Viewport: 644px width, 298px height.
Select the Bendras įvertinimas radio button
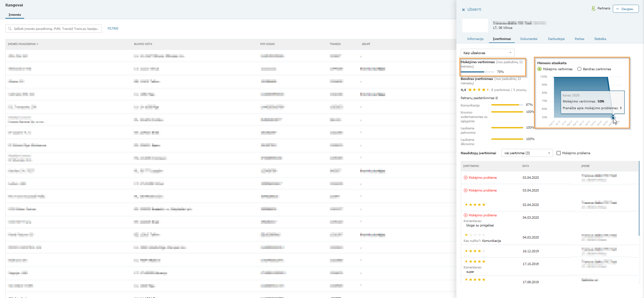click(579, 69)
